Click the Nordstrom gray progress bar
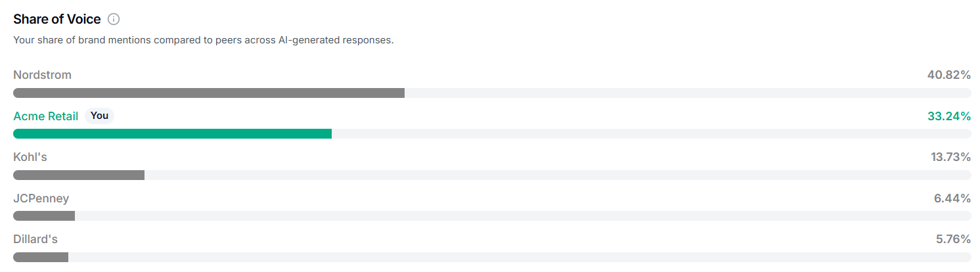980x272 pixels. [x=209, y=93]
